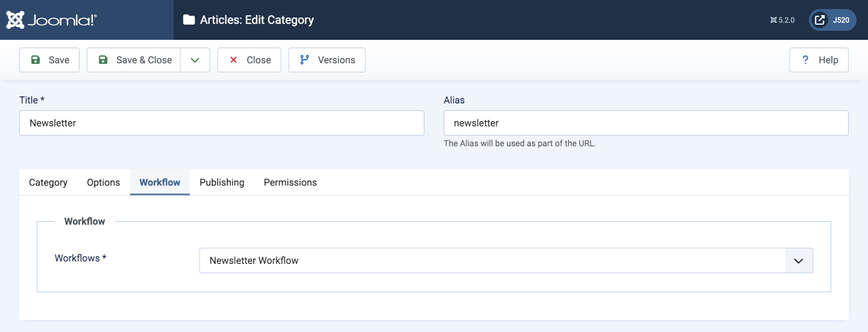Click the Workflows * field label
868x332 pixels.
pos(81,258)
